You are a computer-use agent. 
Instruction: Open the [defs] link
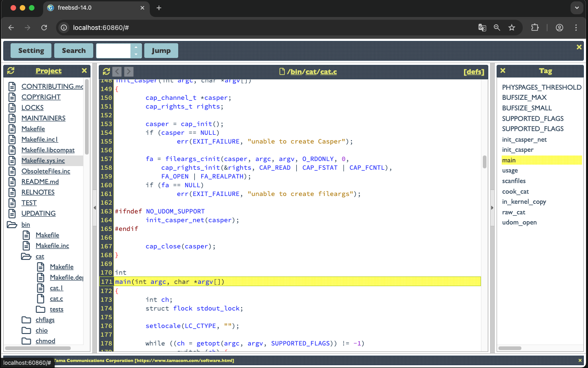(474, 72)
